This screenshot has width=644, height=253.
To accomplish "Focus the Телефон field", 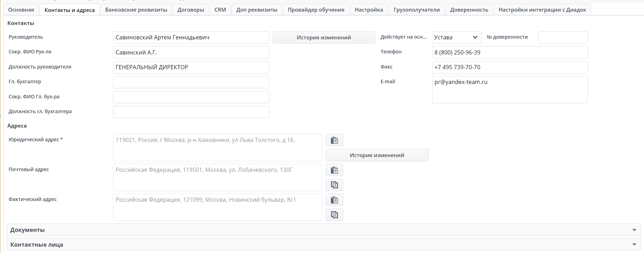I will tap(510, 52).
